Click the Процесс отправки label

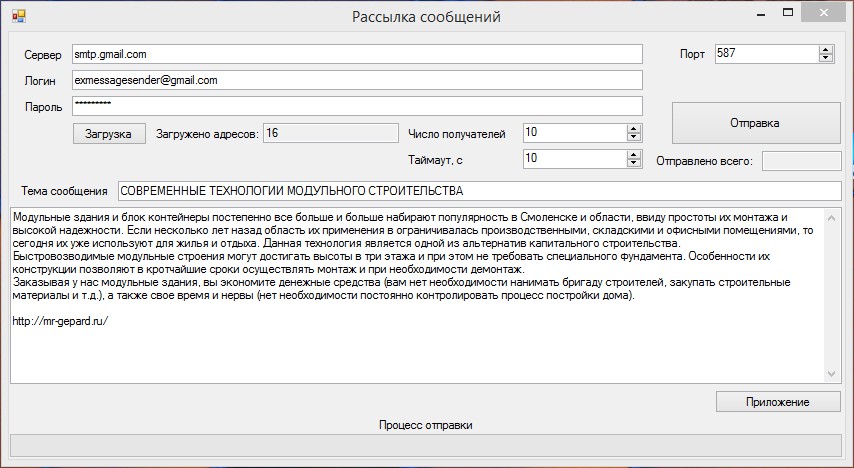[426, 425]
